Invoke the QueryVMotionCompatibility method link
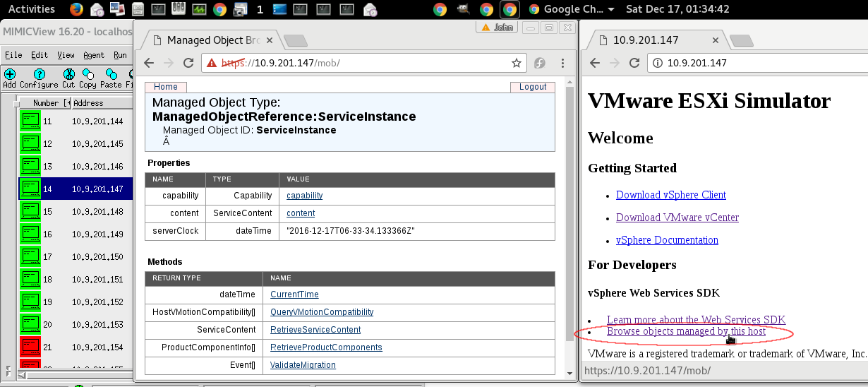 pyautogui.click(x=322, y=312)
